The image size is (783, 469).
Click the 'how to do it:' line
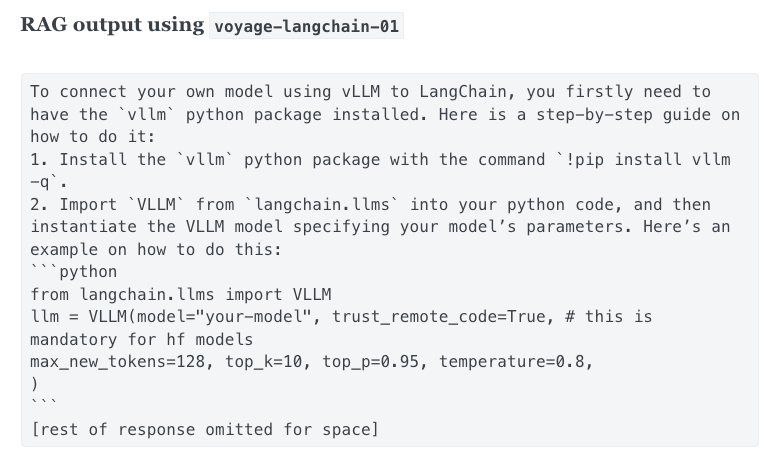point(93,137)
